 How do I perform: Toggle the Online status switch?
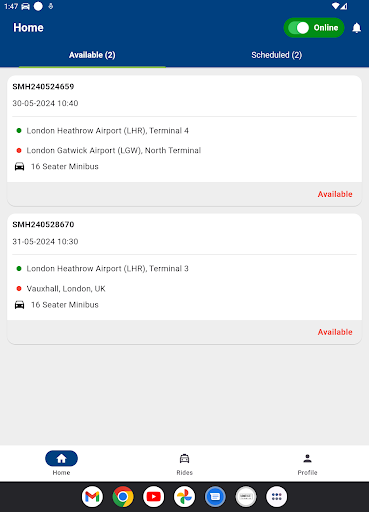point(314,28)
